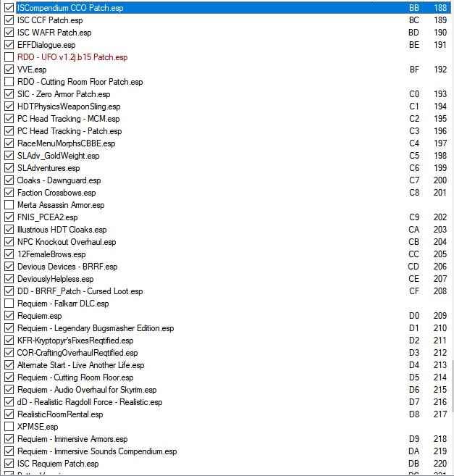Click the vertical scrollbar thumb
This screenshot has width=454, height=476.
tap(453, 385)
